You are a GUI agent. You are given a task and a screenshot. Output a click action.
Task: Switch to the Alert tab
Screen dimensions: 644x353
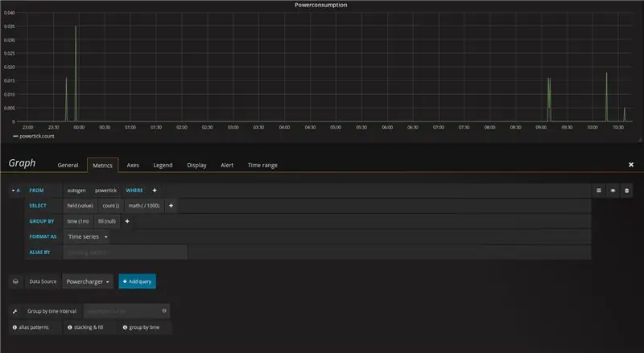pyautogui.click(x=227, y=165)
